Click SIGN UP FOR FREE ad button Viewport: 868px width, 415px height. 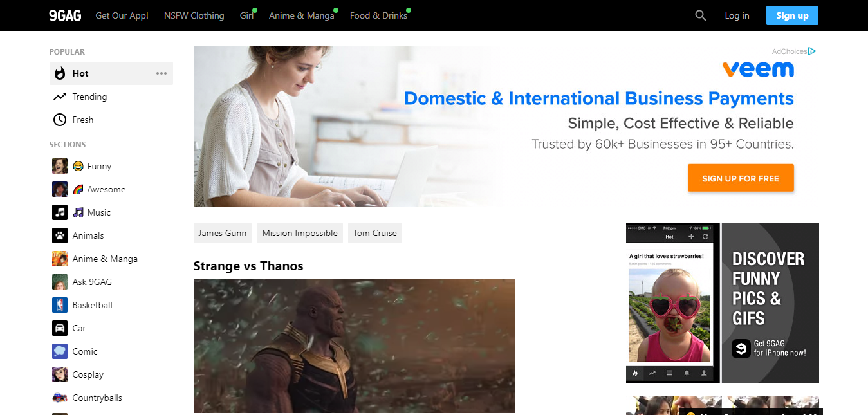tap(741, 178)
